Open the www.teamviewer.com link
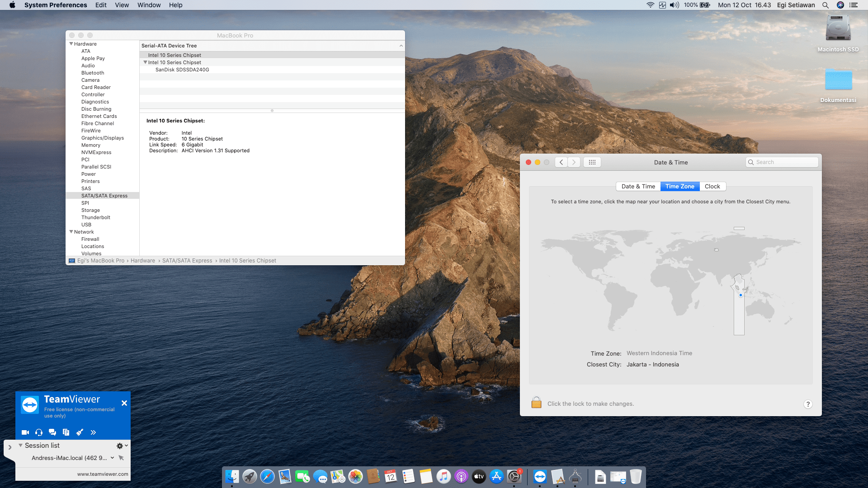The width and height of the screenshot is (868, 488). tap(103, 474)
